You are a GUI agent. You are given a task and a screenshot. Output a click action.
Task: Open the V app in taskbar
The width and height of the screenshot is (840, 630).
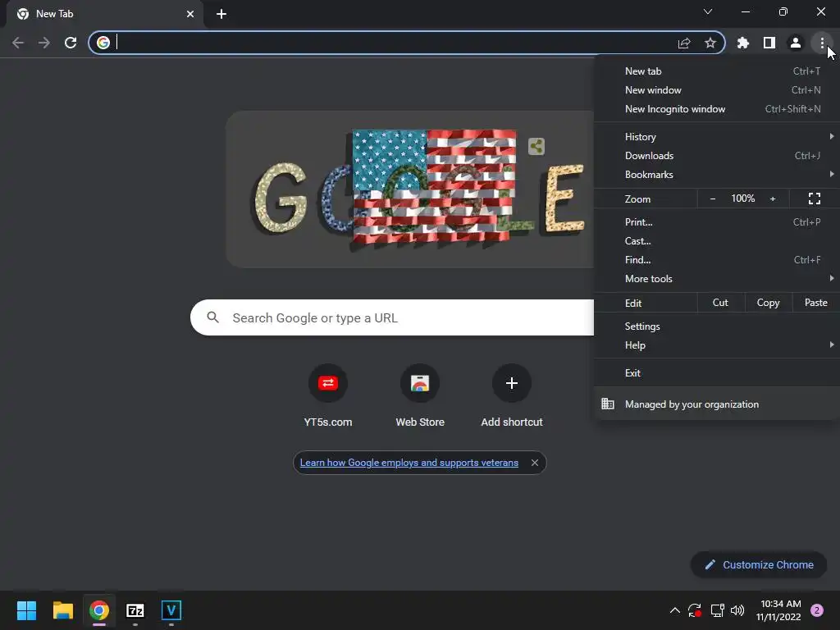point(171,610)
